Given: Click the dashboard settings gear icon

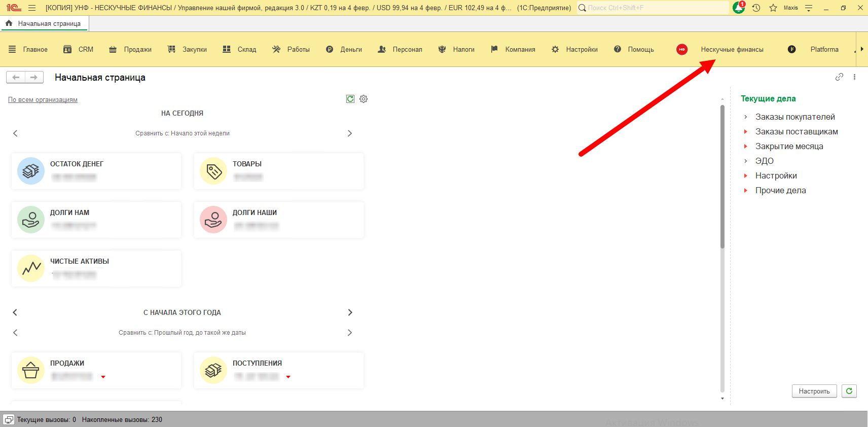Looking at the screenshot, I should [x=364, y=99].
